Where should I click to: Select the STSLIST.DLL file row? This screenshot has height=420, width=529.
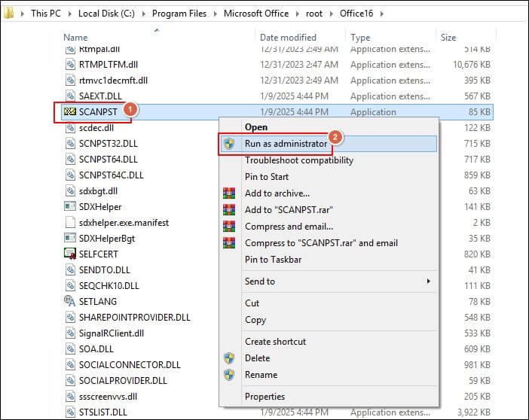103,411
